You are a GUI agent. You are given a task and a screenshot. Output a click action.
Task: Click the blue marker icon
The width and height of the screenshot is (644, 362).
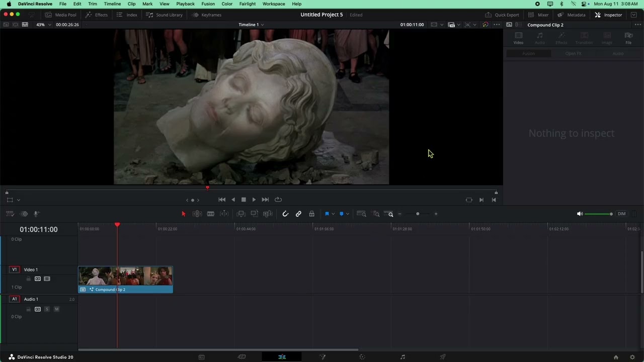click(342, 214)
